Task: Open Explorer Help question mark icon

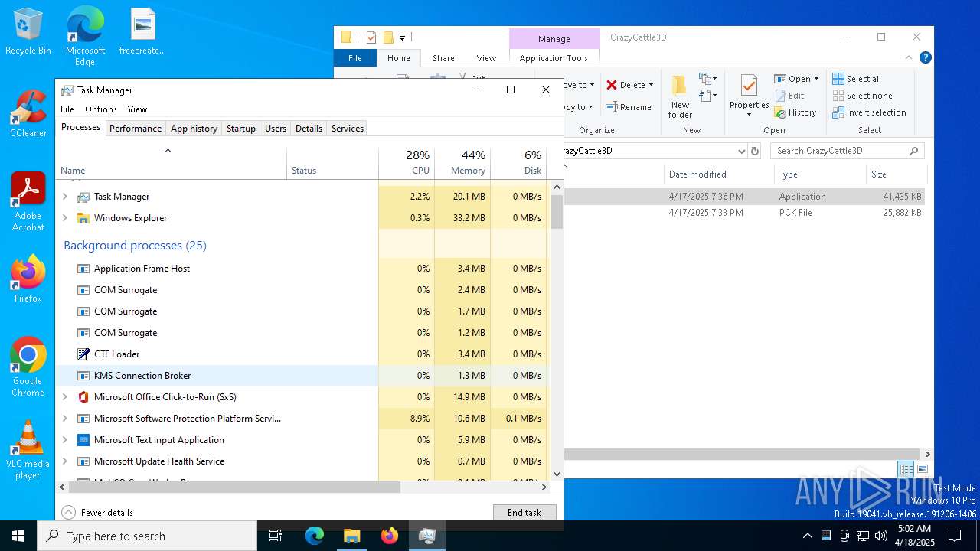Action: (x=926, y=57)
